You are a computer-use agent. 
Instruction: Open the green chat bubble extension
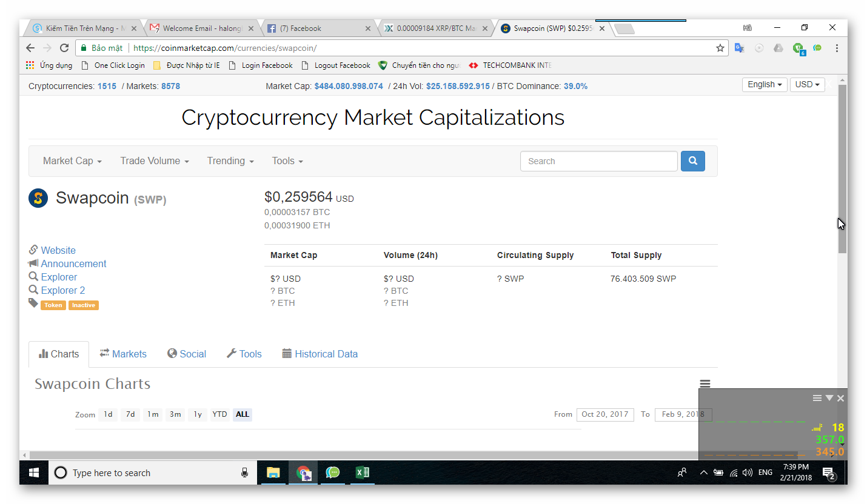coord(817,48)
